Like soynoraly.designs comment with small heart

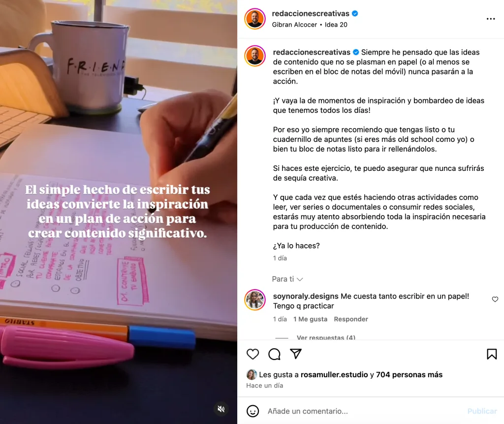pyautogui.click(x=495, y=299)
